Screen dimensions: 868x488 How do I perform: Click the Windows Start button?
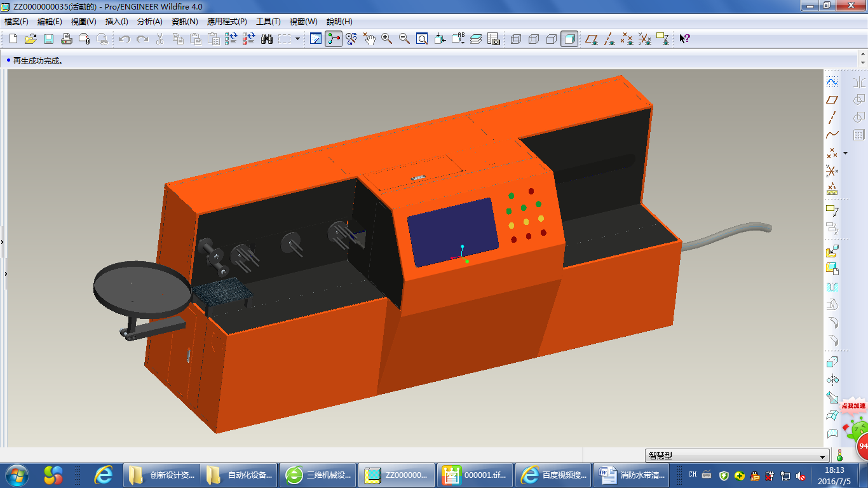point(17,475)
